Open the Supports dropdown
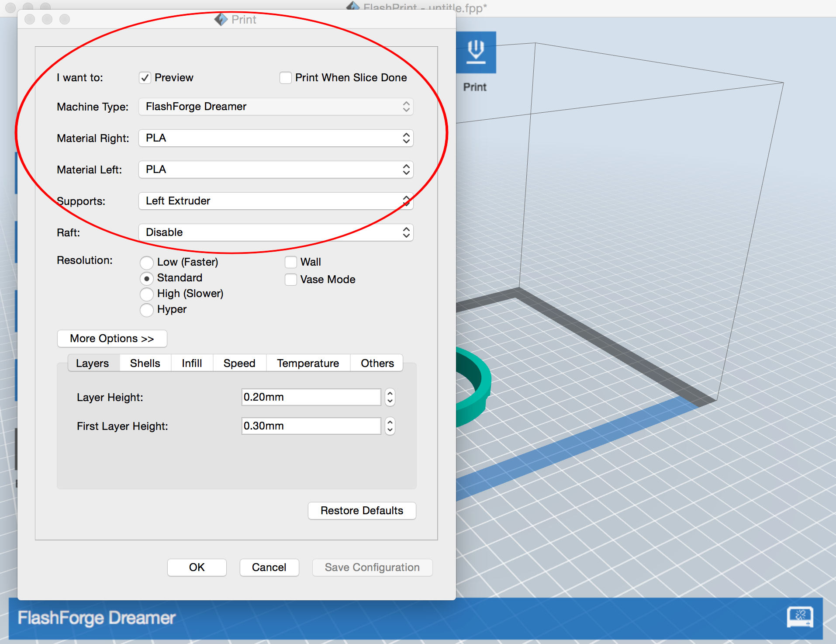The image size is (836, 644). click(x=276, y=201)
